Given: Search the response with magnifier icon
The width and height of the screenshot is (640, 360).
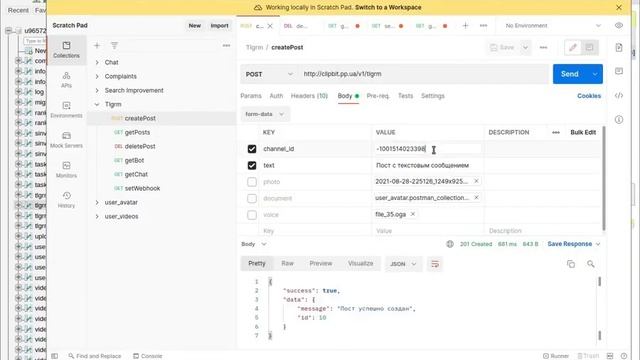Looking at the screenshot, I should pos(591,264).
